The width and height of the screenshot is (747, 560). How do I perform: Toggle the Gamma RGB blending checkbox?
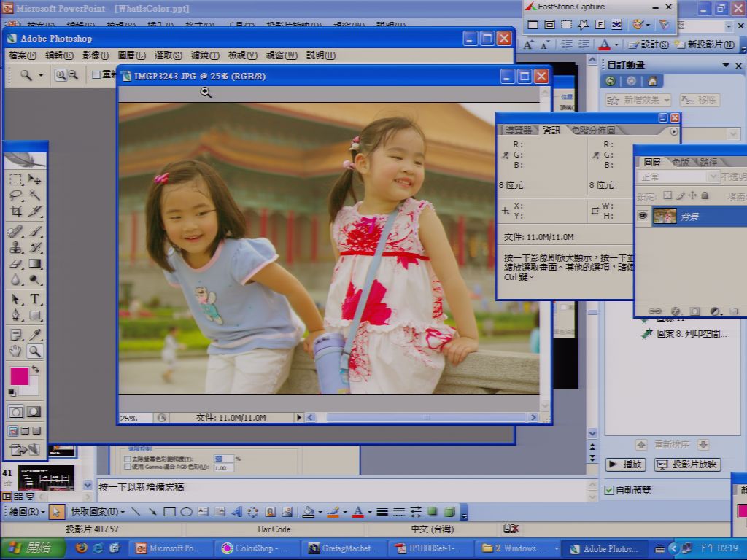(x=127, y=467)
